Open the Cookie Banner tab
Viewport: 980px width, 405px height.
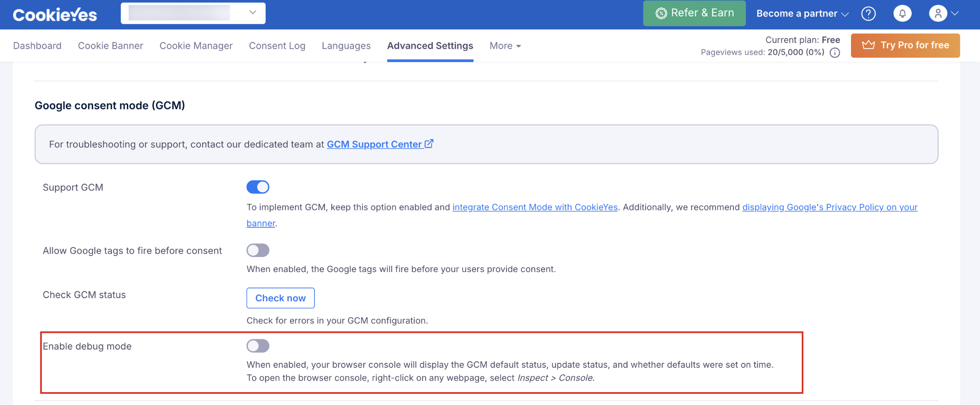110,46
